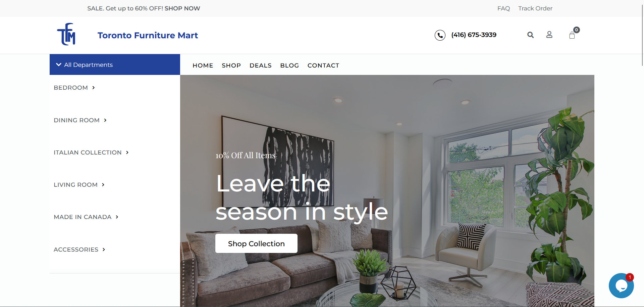The height and width of the screenshot is (307, 644).
Task: Expand the Dining Room category
Action: pos(80,120)
